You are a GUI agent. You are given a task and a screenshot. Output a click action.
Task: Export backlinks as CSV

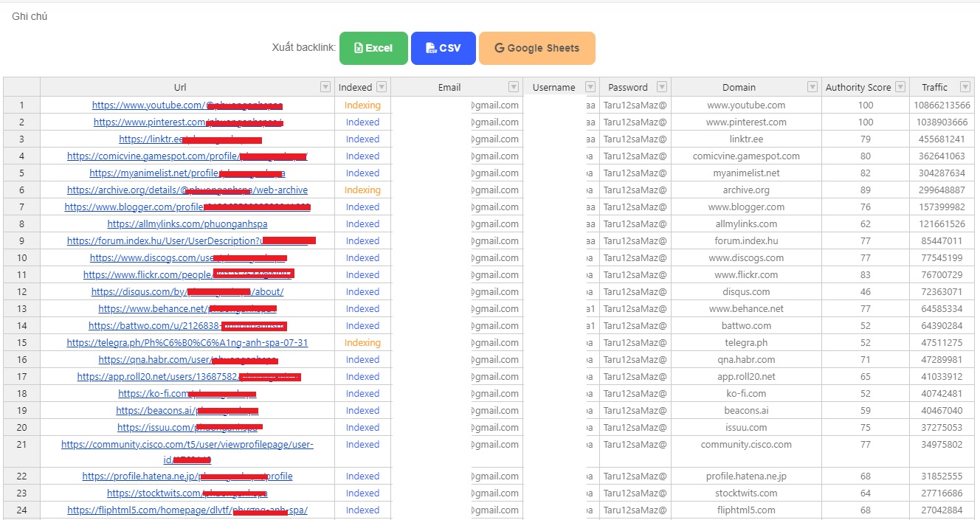click(x=444, y=48)
